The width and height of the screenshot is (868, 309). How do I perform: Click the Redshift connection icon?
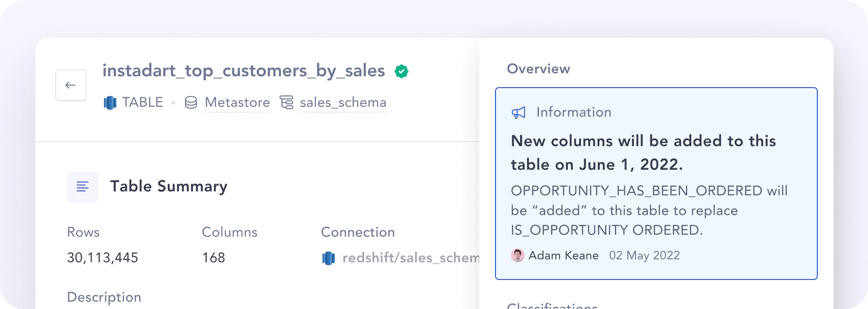coord(329,258)
